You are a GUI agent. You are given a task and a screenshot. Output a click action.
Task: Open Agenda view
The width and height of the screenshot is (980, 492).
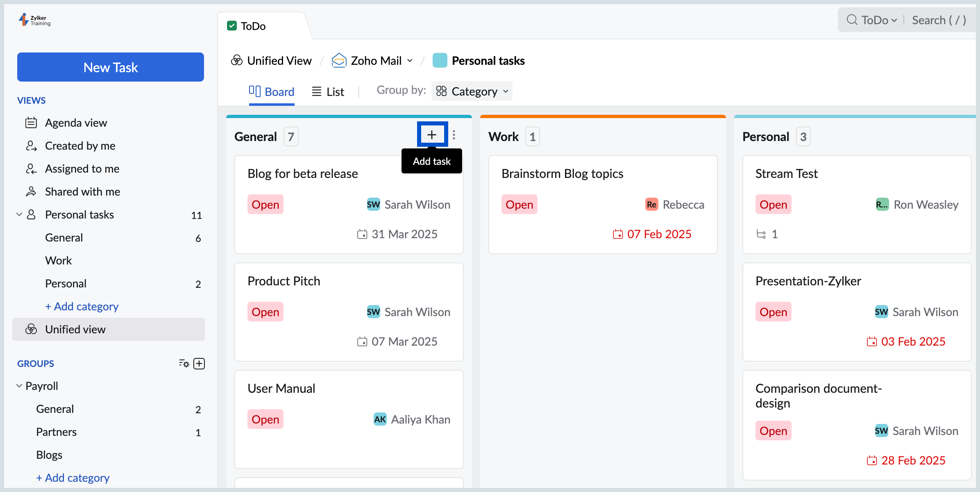point(76,123)
